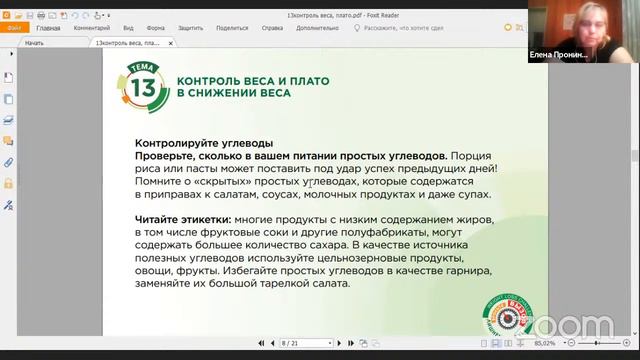Click the Create PDF page icon in toolbar
The width and height of the screenshot is (640, 360).
(64, 16)
